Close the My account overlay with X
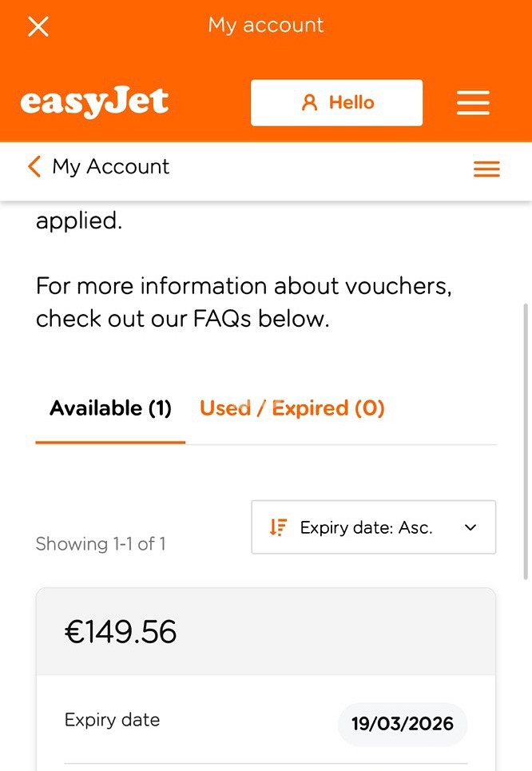The height and width of the screenshot is (771, 532). (x=38, y=26)
